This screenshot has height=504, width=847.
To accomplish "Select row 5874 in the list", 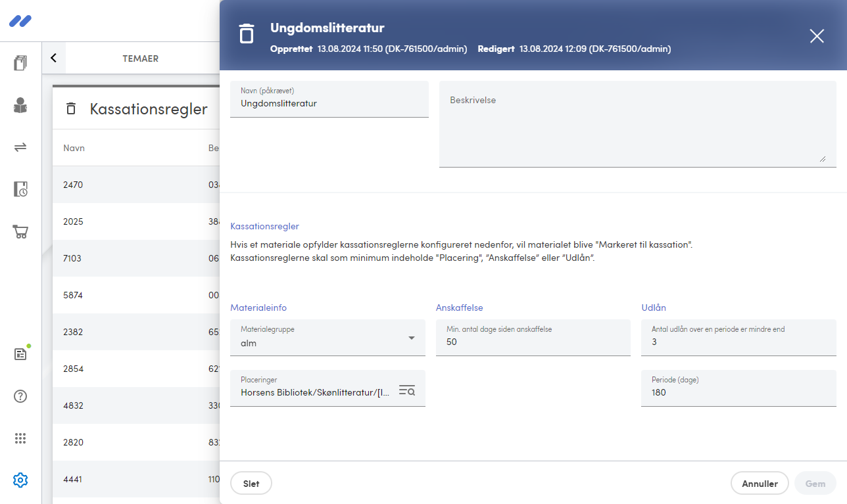I will (x=136, y=295).
